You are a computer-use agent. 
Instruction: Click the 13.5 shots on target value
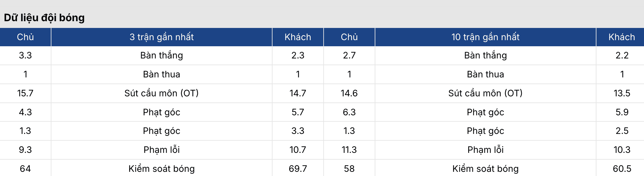[x=622, y=93]
